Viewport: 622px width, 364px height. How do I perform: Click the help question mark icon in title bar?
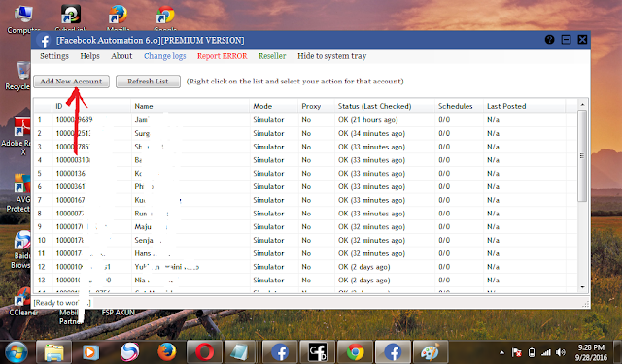(549, 40)
